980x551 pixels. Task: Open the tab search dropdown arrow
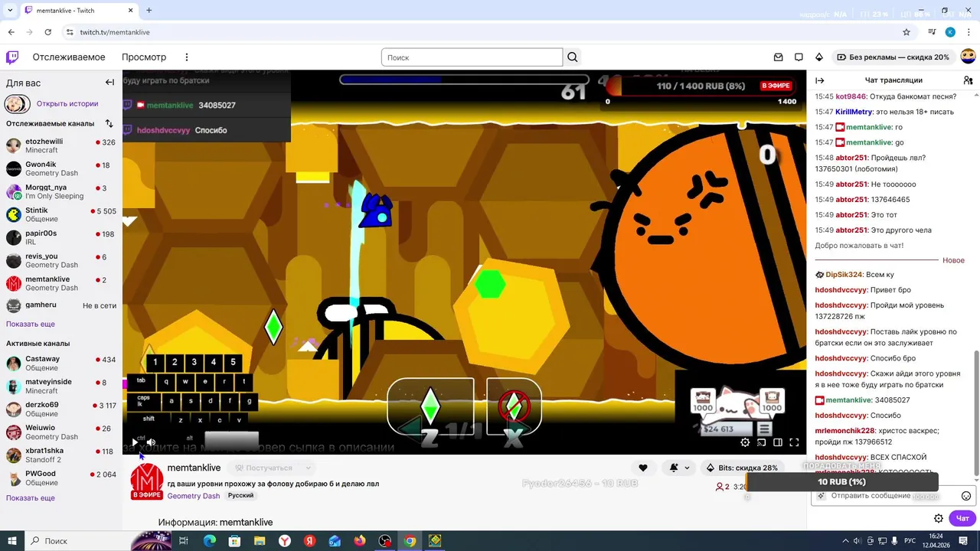point(10,11)
